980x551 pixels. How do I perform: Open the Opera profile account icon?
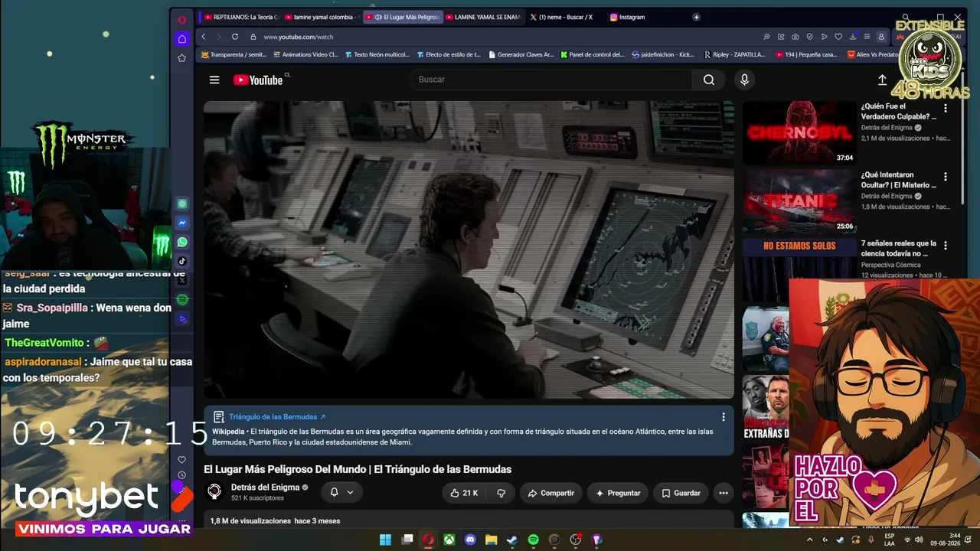tap(881, 37)
